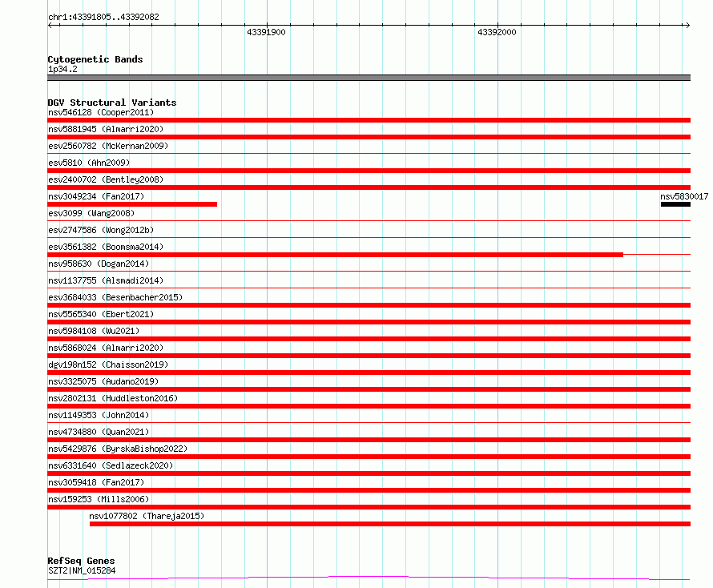The width and height of the screenshot is (713, 588).
Task: Open variant nsv546128 (Cooper2011)
Action: pos(101,112)
